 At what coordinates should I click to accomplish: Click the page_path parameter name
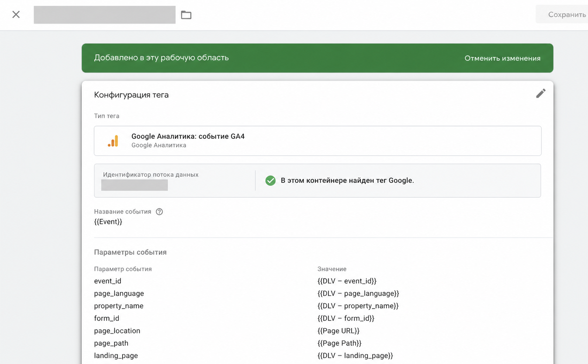pyautogui.click(x=111, y=343)
